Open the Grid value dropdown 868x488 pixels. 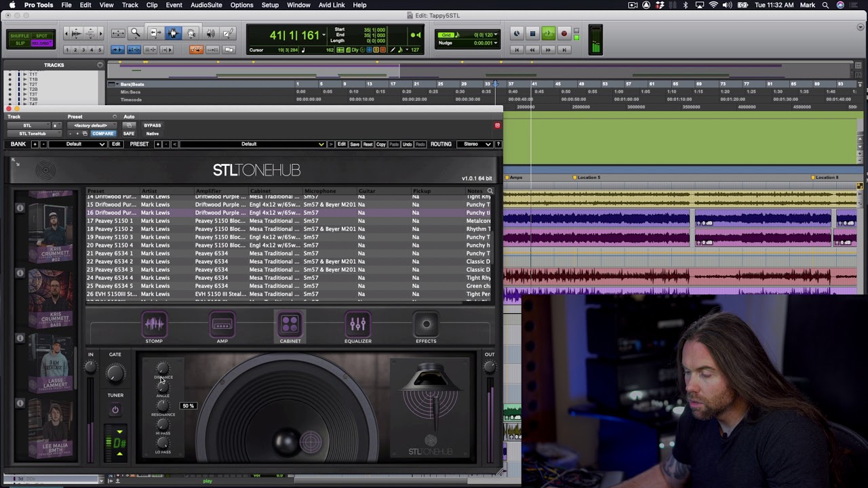496,35
